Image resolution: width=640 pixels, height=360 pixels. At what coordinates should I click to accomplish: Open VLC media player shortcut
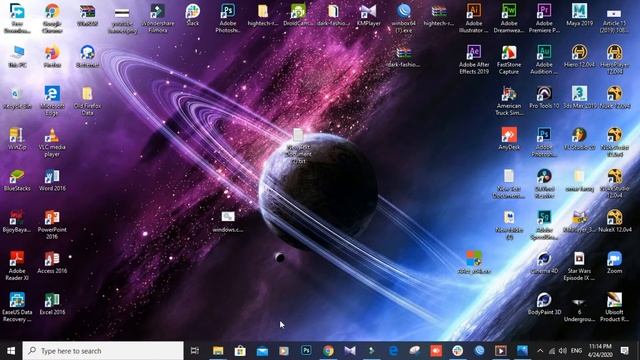coord(52,142)
